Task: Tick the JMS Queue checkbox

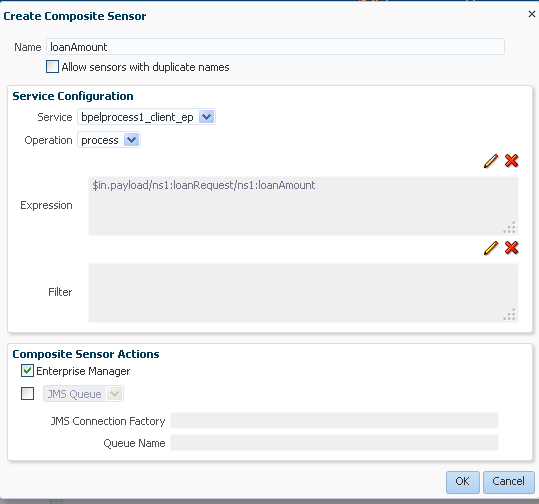Action: (28, 393)
